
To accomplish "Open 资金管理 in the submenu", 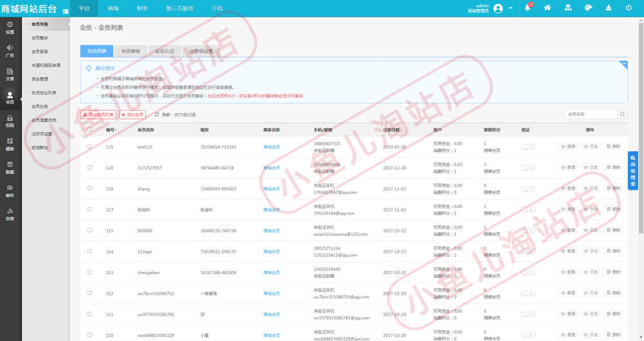I will pyautogui.click(x=40, y=78).
